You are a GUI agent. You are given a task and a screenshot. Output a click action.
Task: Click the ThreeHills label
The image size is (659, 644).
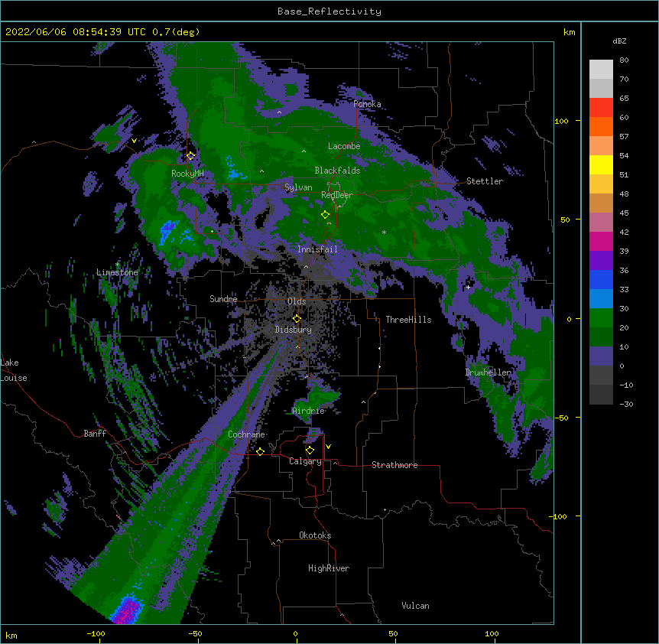pos(408,320)
